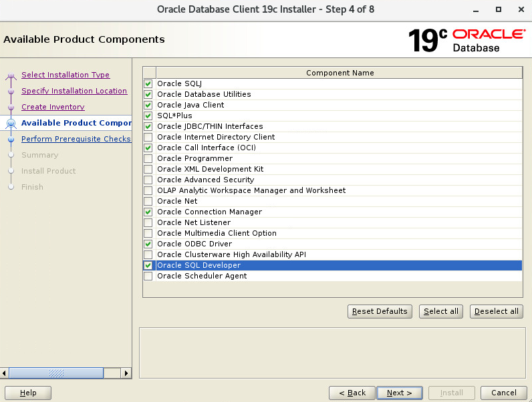Toggle the SQL*Plus checkbox
The width and height of the screenshot is (532, 402).
tap(148, 116)
